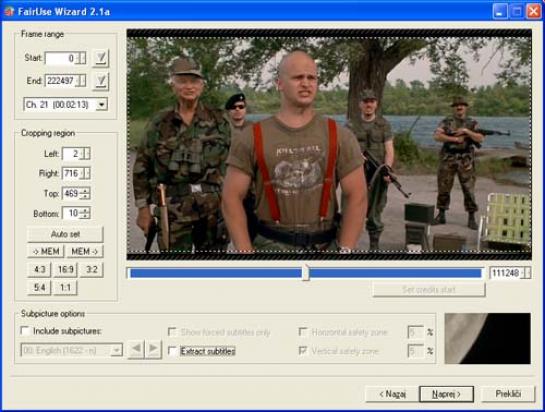The image size is (545, 412).
Task: Close the FairUse Wizard window
Action: coord(533,12)
